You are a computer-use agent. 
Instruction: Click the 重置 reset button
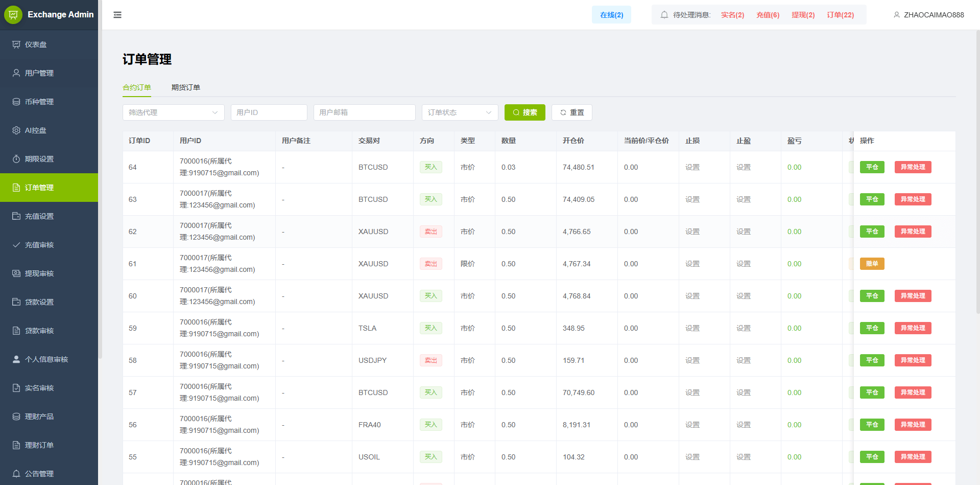(572, 112)
